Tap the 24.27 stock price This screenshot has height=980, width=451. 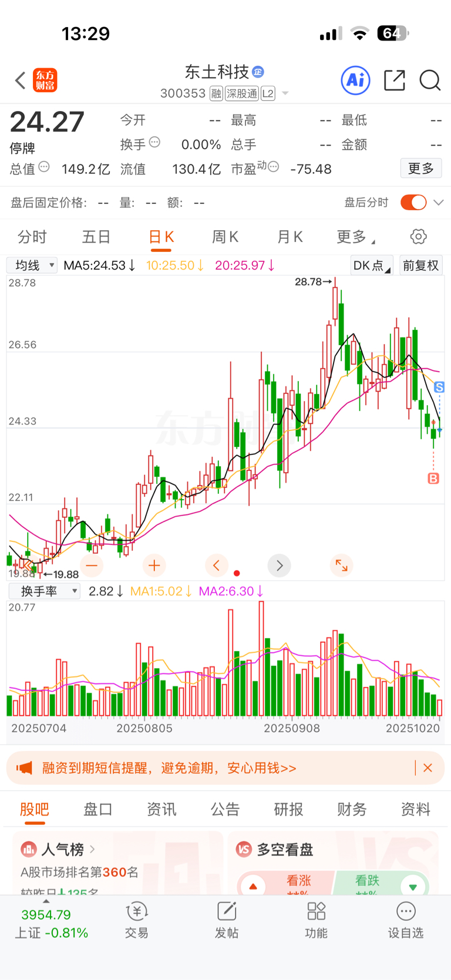coord(47,122)
